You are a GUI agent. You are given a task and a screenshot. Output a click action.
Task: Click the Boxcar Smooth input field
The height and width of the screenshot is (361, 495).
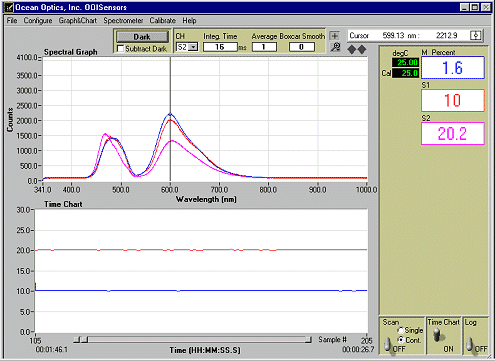(302, 47)
